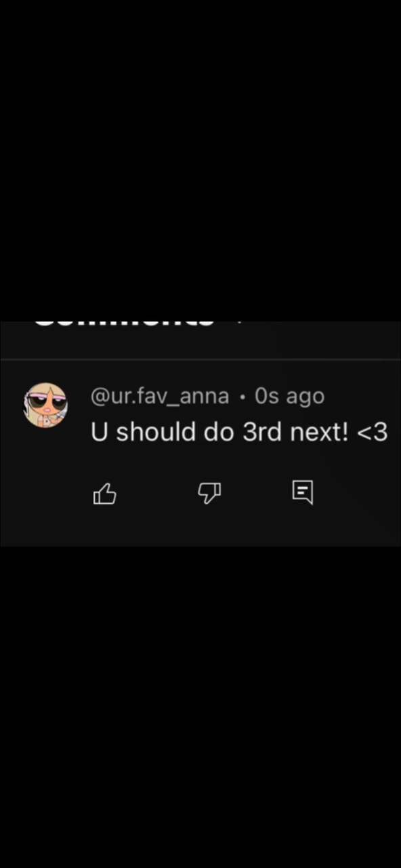
Task: Like the comment from @ur.fav_anna
Action: pyautogui.click(x=104, y=493)
